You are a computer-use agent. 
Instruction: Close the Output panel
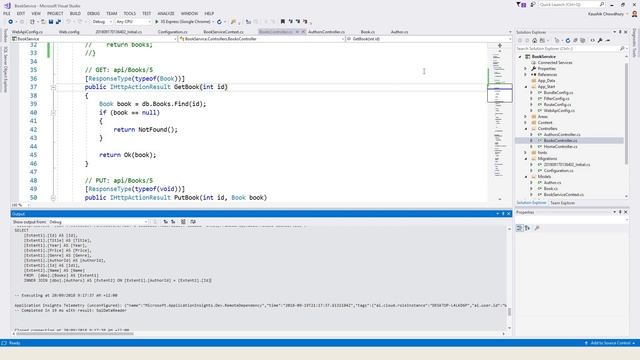coord(509,214)
